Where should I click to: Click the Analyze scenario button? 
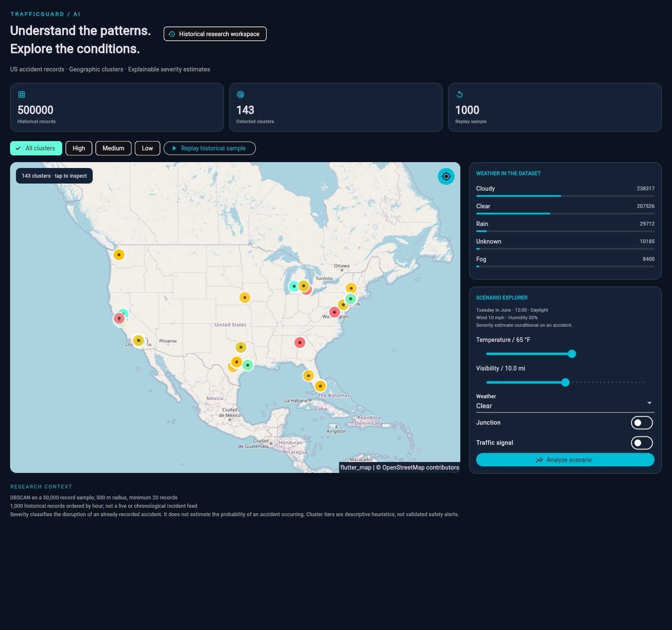(565, 460)
